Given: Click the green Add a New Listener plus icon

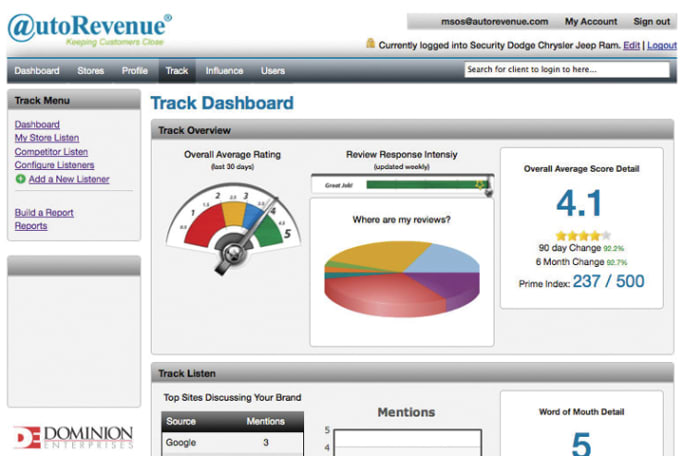Looking at the screenshot, I should (21, 180).
